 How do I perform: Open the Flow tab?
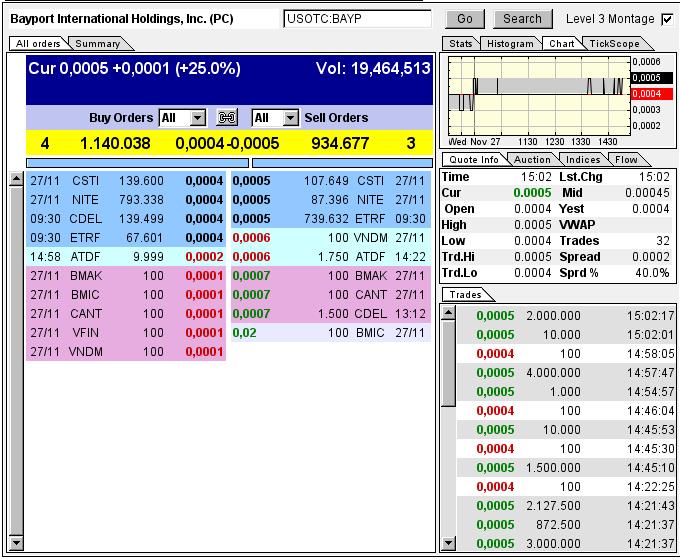point(626,160)
